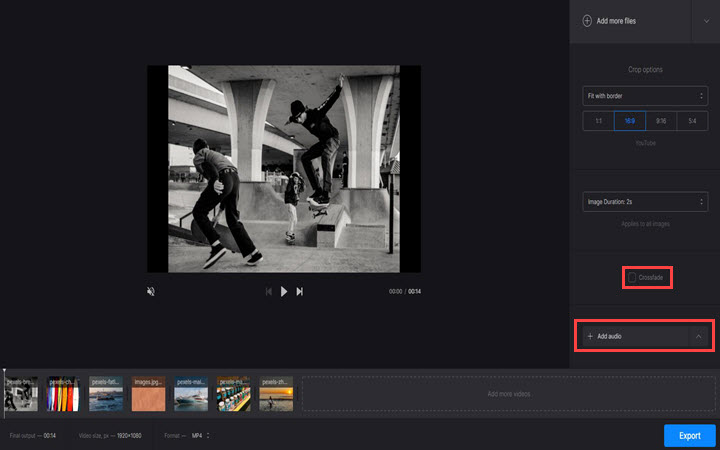Screen dimensions: 720x450
Task: Expand the Add more files arrow menu
Action: (705, 21)
